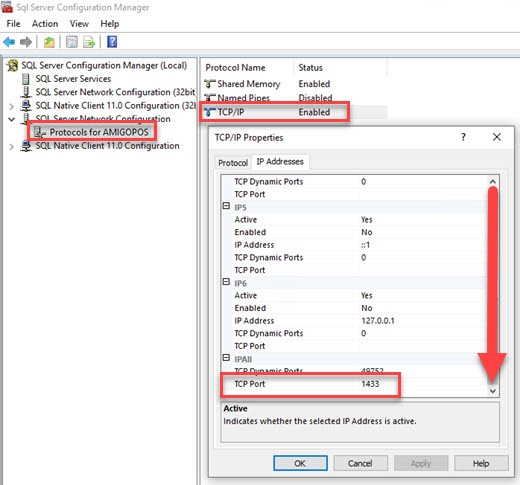Open the Action menu
Viewport: 520px width, 485px height.
click(45, 24)
